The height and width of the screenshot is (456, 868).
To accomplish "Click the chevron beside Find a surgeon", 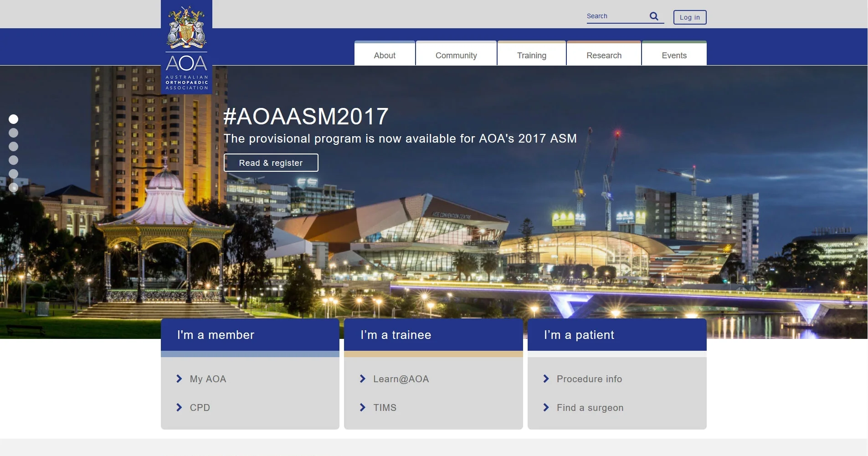I will tap(546, 407).
